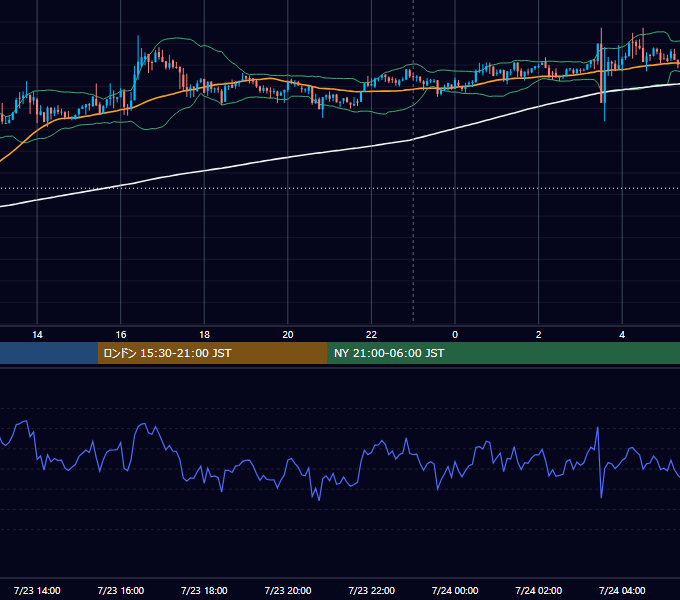Screen dimensions: 680x600
Task: Click hour label 14 on time axis
Action: (37, 335)
